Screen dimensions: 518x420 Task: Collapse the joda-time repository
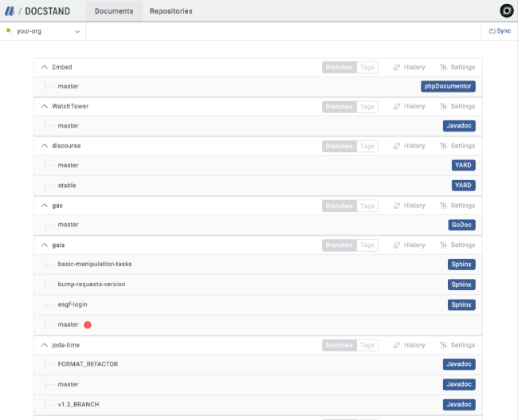click(x=45, y=345)
